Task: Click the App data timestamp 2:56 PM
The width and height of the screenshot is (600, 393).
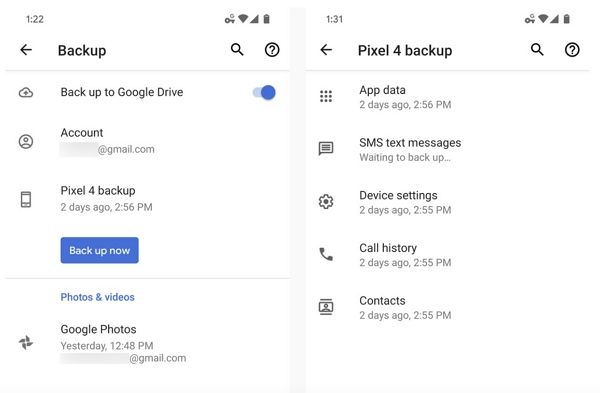Action: tap(405, 104)
